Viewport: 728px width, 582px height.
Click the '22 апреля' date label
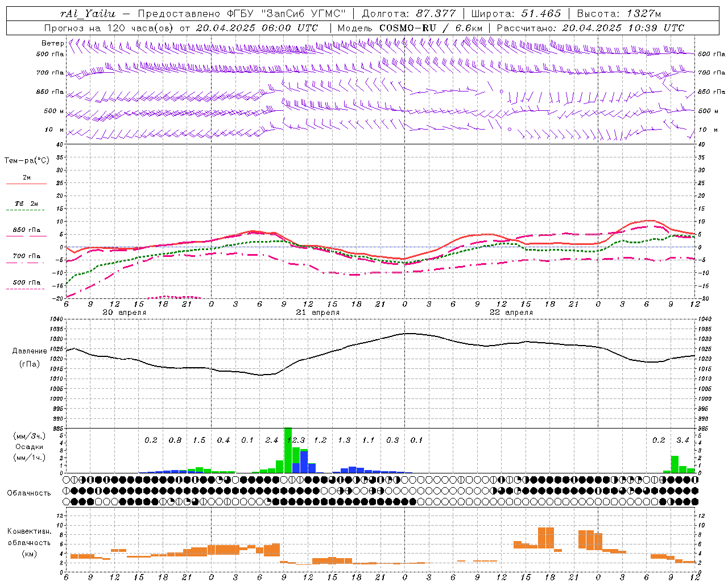(511, 313)
